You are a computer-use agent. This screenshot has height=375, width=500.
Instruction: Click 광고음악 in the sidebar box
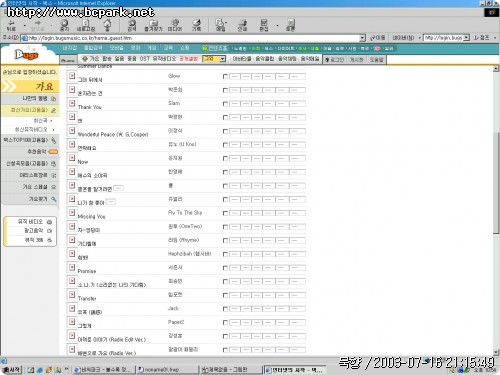pyautogui.click(x=33, y=231)
